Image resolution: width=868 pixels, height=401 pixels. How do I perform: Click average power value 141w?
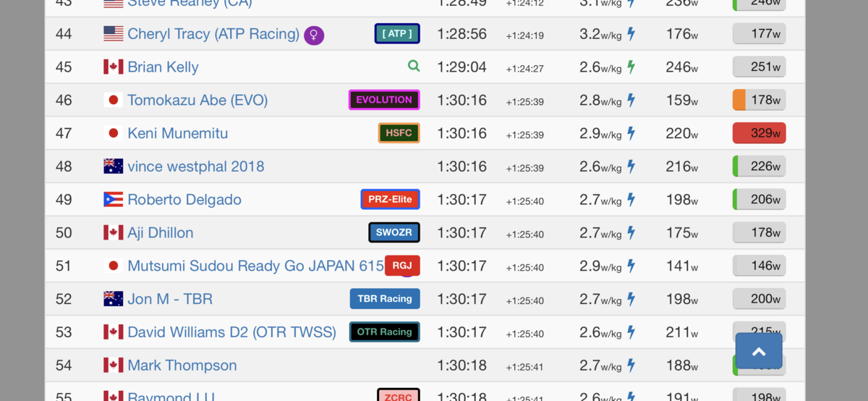pos(682,266)
